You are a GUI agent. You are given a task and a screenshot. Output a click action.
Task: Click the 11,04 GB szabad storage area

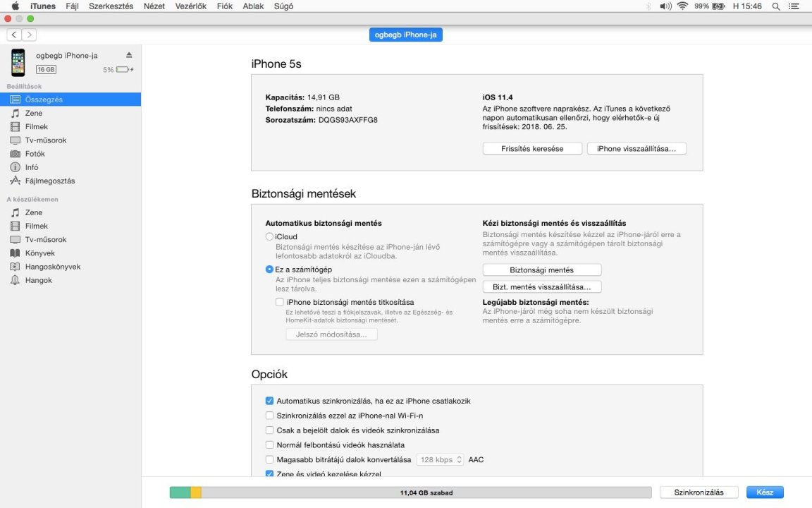426,492
